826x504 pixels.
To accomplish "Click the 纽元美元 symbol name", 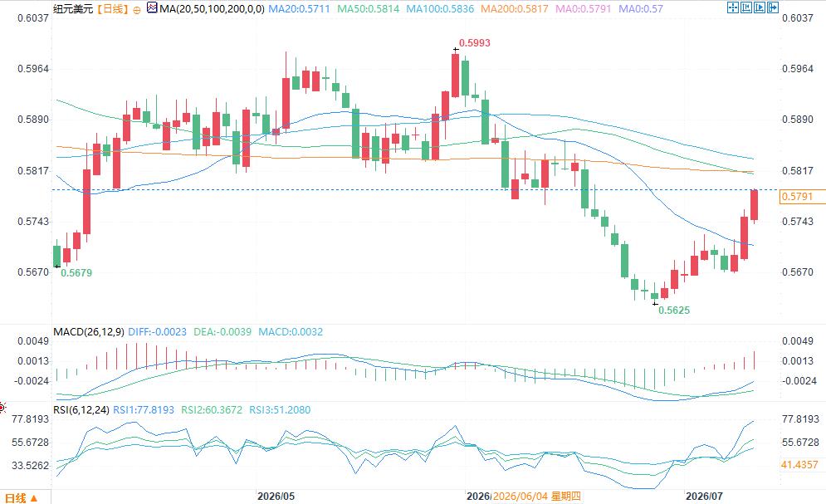I will [x=73, y=9].
